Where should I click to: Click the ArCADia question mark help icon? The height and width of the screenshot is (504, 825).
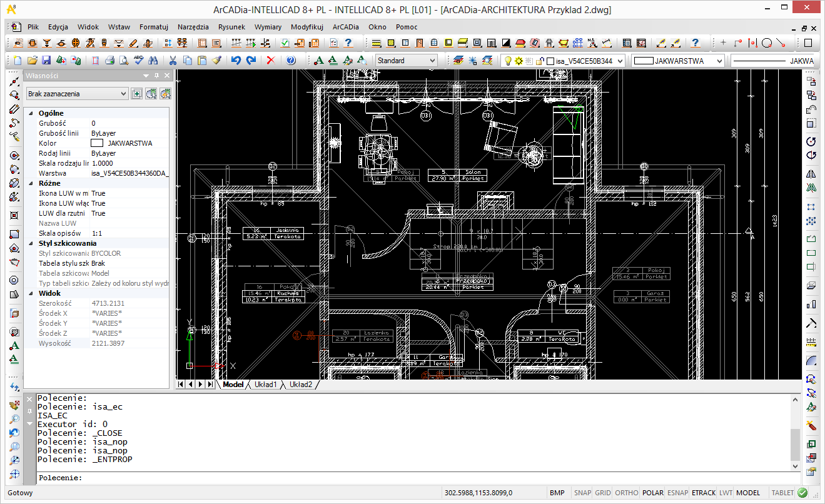pyautogui.click(x=695, y=43)
